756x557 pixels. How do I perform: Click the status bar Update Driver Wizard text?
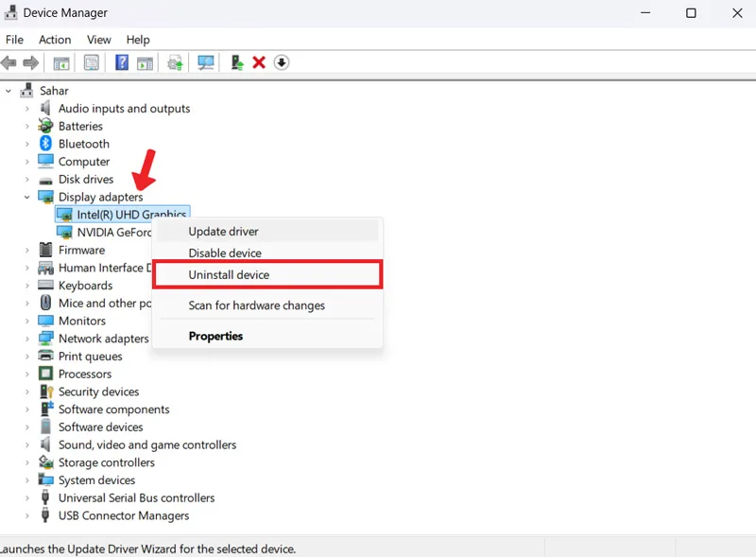click(x=147, y=549)
